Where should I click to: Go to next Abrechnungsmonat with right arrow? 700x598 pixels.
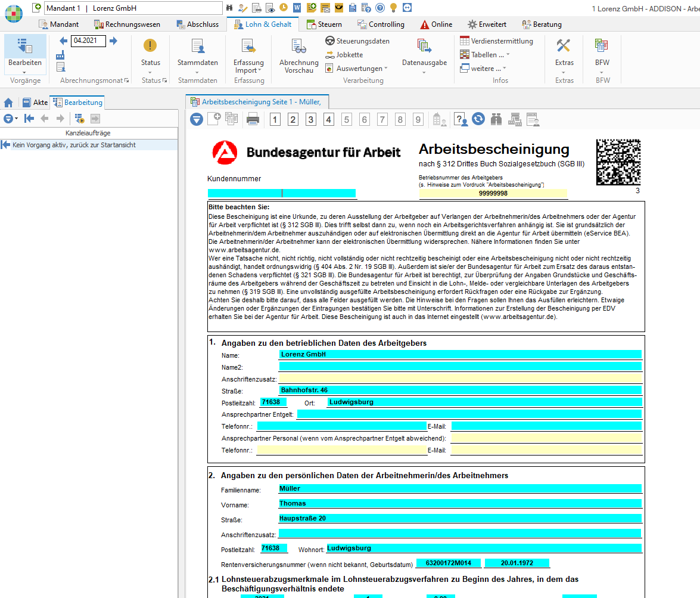[x=113, y=41]
